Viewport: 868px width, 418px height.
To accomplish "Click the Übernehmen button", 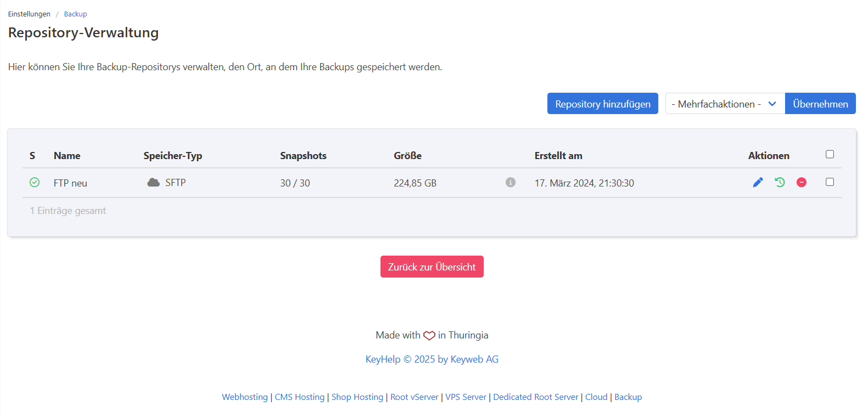I will pyautogui.click(x=820, y=104).
